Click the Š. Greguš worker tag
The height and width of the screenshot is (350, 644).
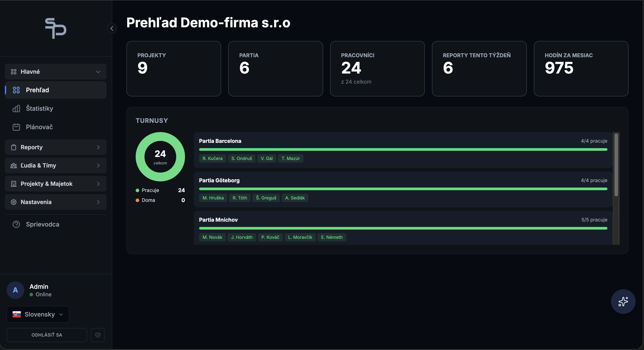point(266,198)
